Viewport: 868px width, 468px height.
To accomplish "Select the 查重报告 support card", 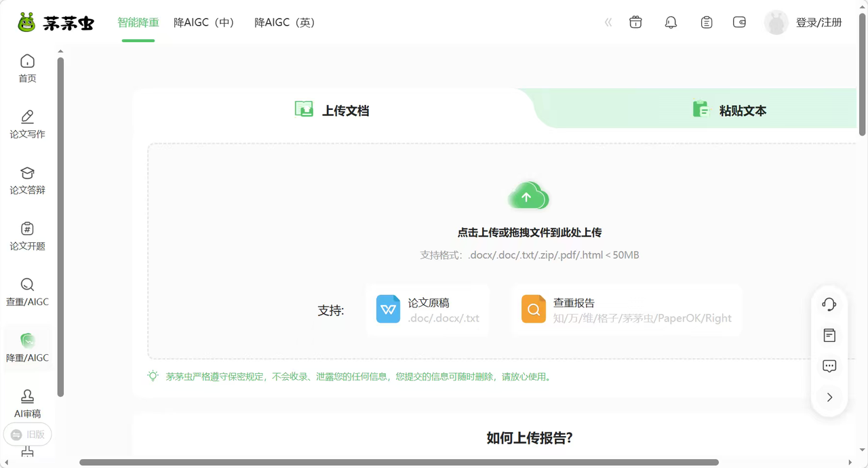I will click(x=627, y=310).
